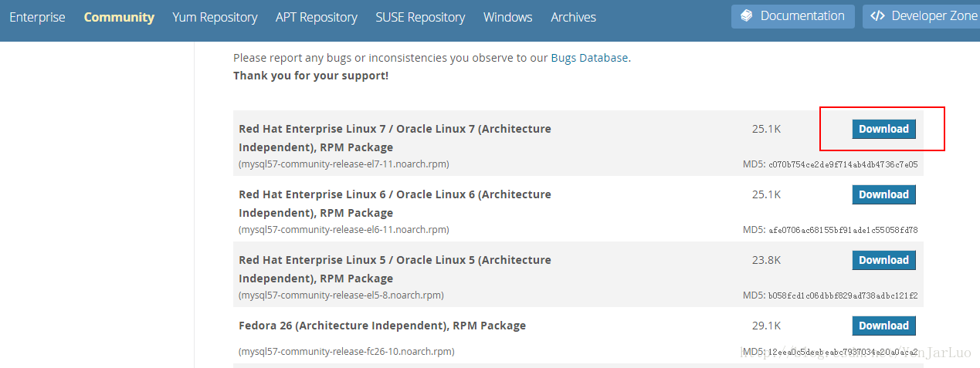Select the Red Hat Enterprise Linux 7 package title
The width and height of the screenshot is (980, 368).
(395, 138)
